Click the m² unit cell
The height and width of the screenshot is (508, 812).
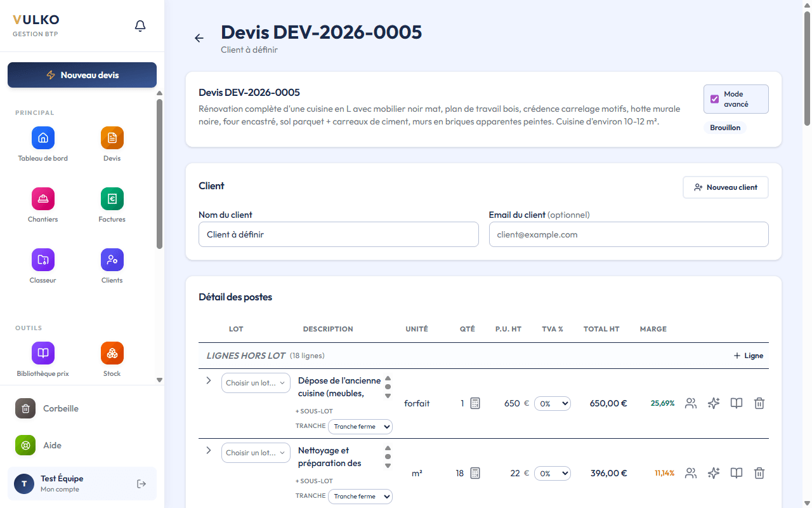click(417, 473)
